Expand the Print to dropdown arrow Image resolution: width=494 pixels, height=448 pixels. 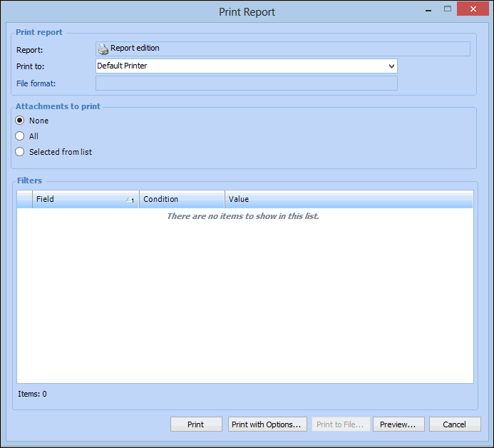pos(391,66)
